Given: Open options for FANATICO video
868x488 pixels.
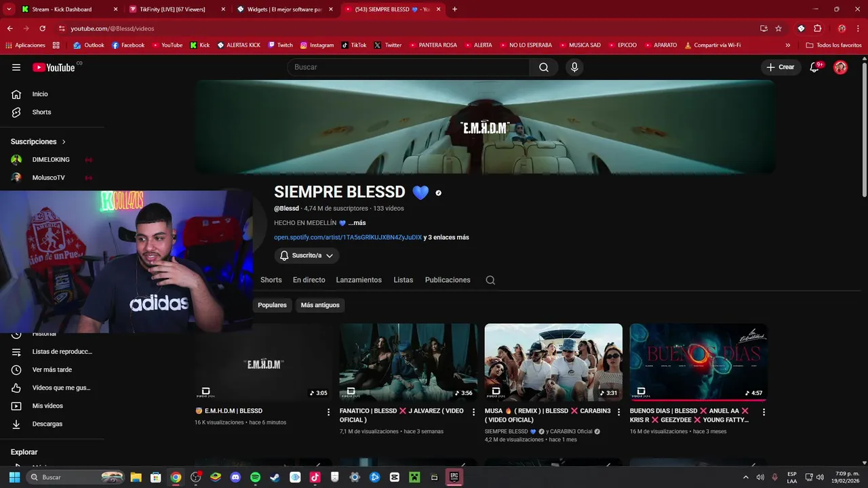Looking at the screenshot, I should point(473,412).
